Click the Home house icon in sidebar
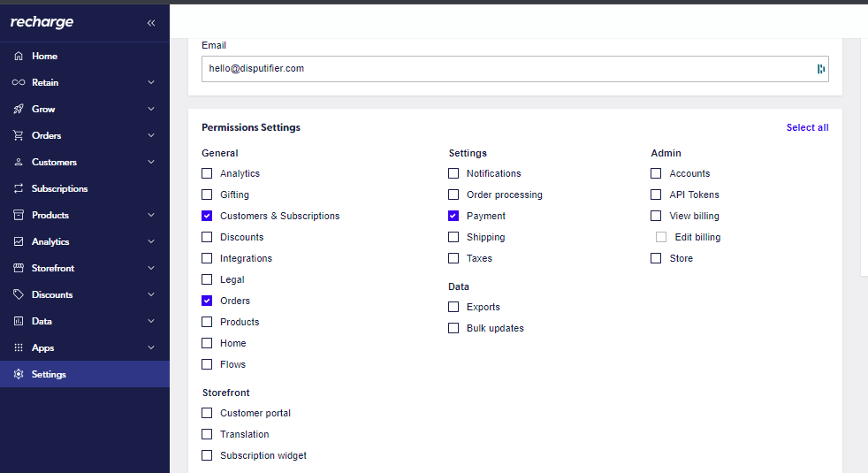Image resolution: width=868 pixels, height=473 pixels. [x=19, y=56]
